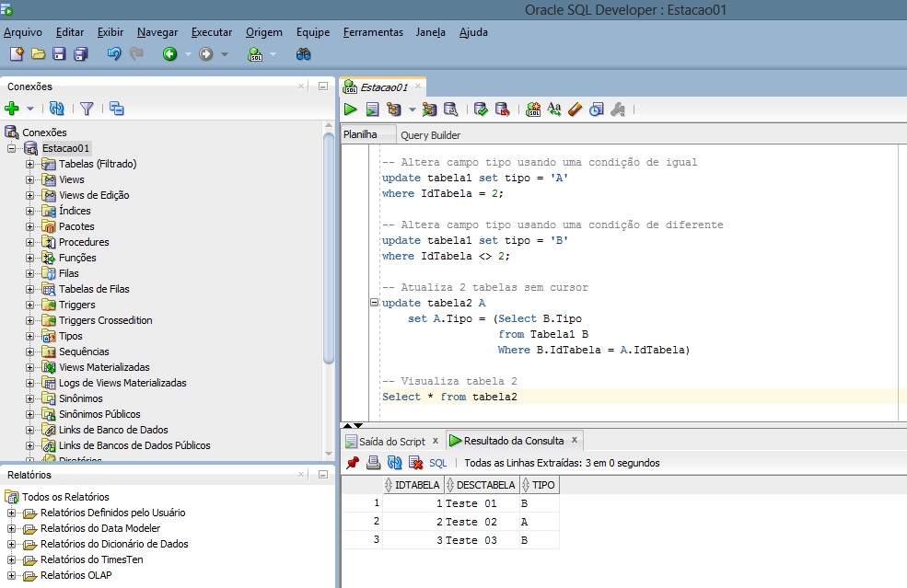Pin the query result with the red pushpin

353,463
